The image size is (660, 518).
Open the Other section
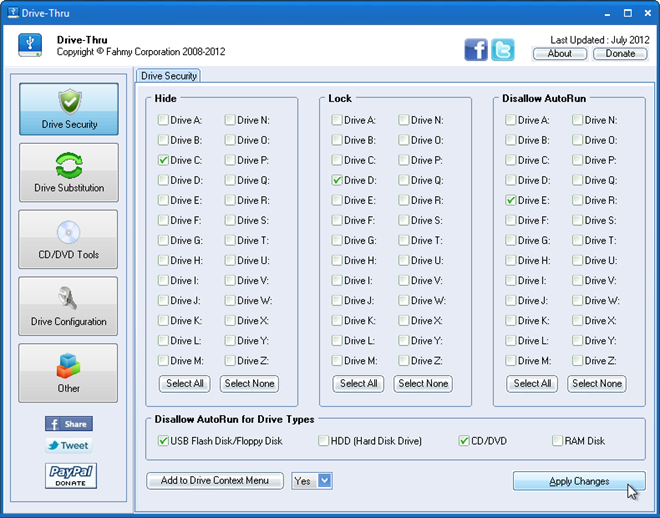coord(68,373)
